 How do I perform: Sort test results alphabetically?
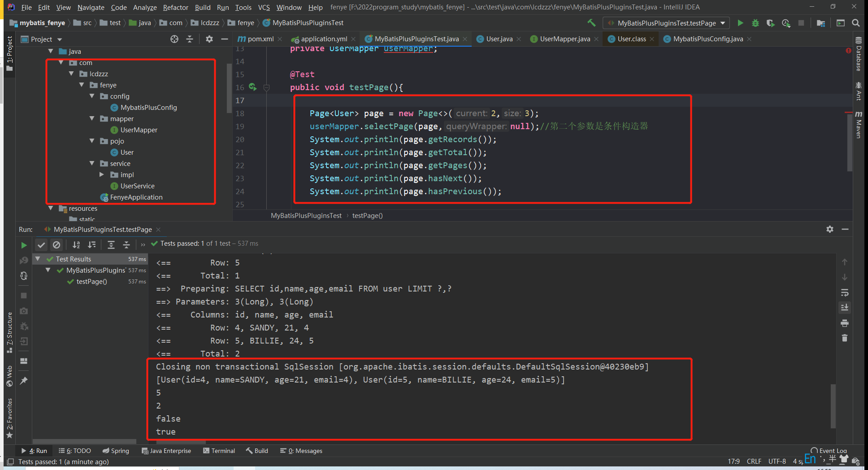[x=76, y=244]
